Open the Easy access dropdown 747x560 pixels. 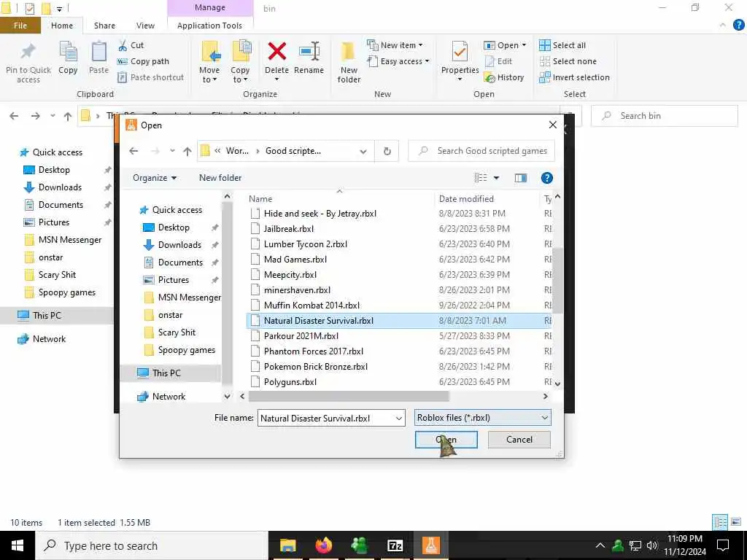coord(398,61)
